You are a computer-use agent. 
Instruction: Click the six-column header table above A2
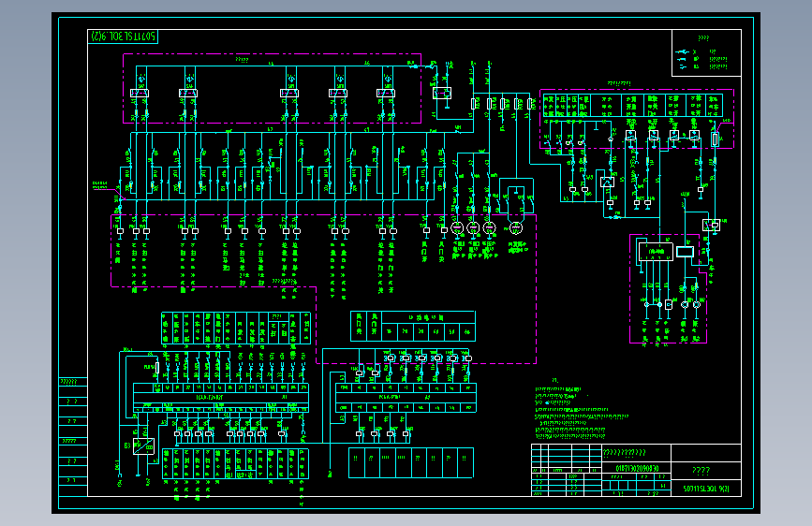413,326
